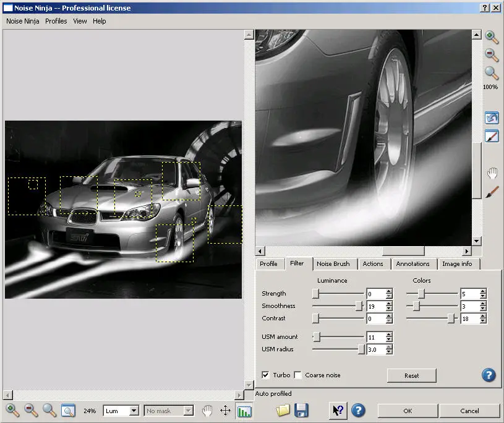Switch to the Profile tab

coord(268,264)
